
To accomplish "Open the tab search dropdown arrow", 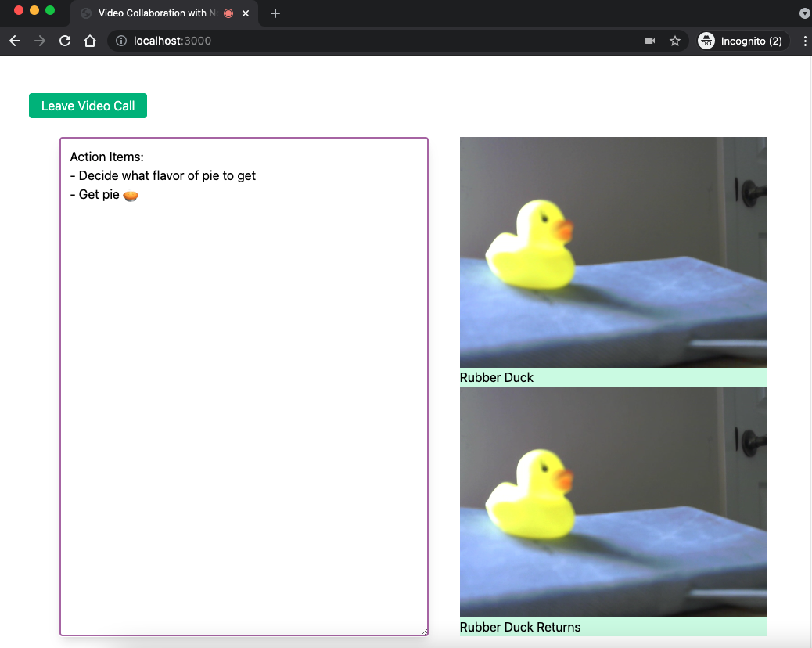I will click(804, 13).
